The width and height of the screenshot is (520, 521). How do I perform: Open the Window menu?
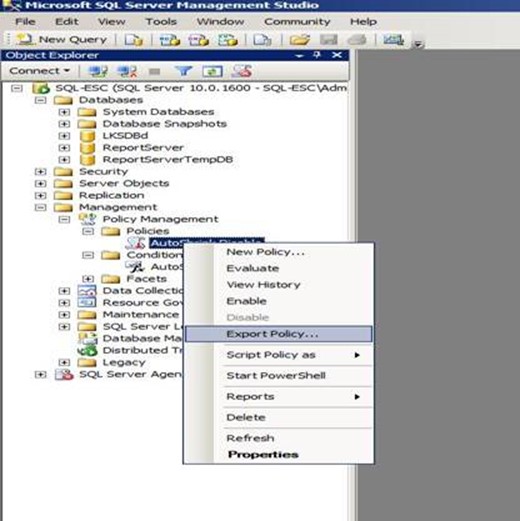click(x=220, y=22)
